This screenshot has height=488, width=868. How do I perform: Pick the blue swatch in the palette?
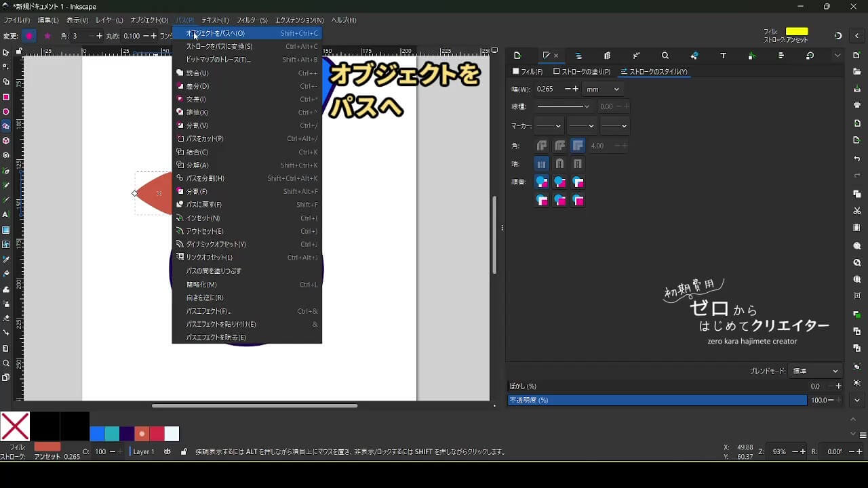pos(97,434)
